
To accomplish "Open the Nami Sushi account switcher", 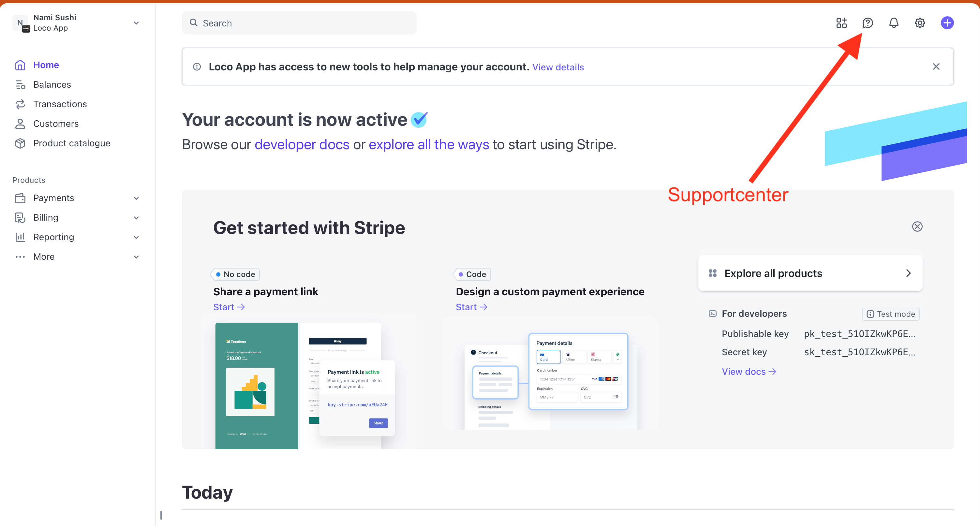I will 76,23.
